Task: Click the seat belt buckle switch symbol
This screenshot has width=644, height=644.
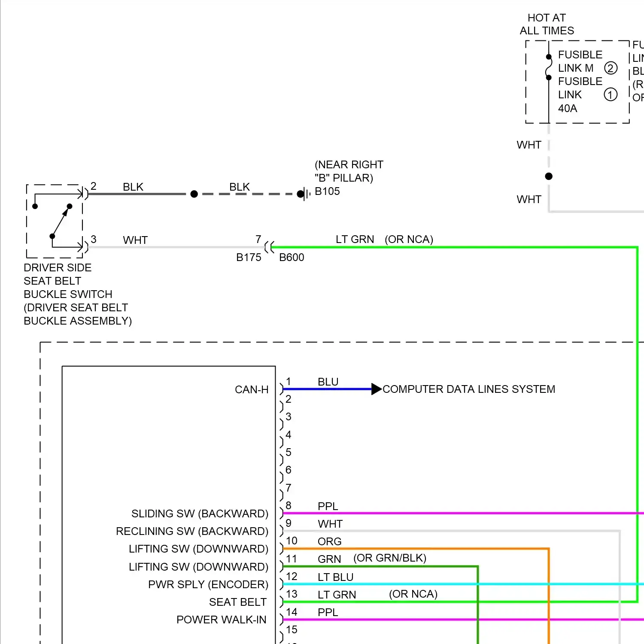Action: click(x=55, y=221)
